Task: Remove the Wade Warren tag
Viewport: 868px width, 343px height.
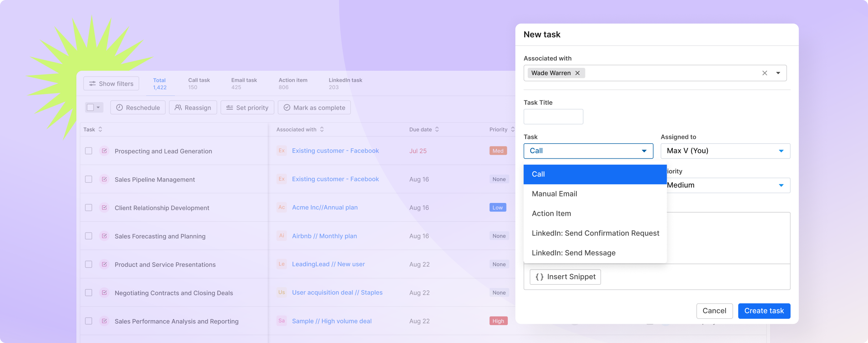Action: tap(577, 73)
